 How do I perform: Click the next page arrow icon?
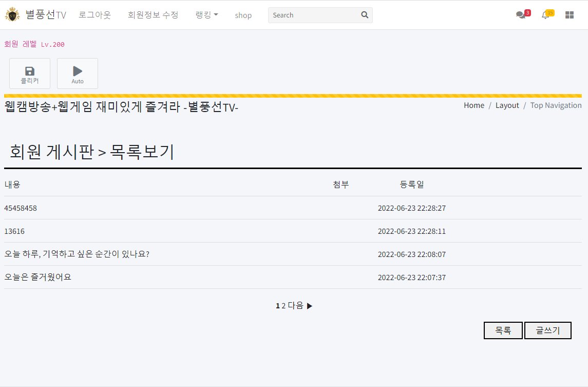pyautogui.click(x=310, y=306)
